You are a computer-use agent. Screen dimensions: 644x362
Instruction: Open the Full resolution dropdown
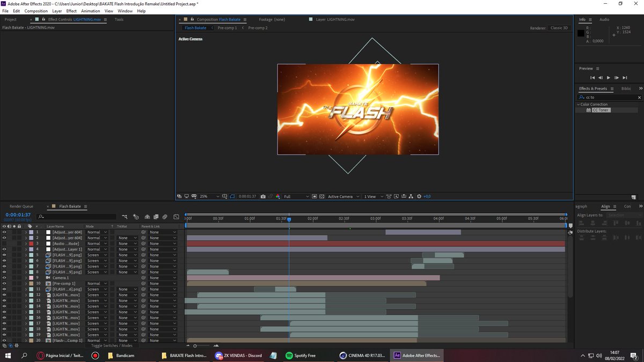pos(296,196)
